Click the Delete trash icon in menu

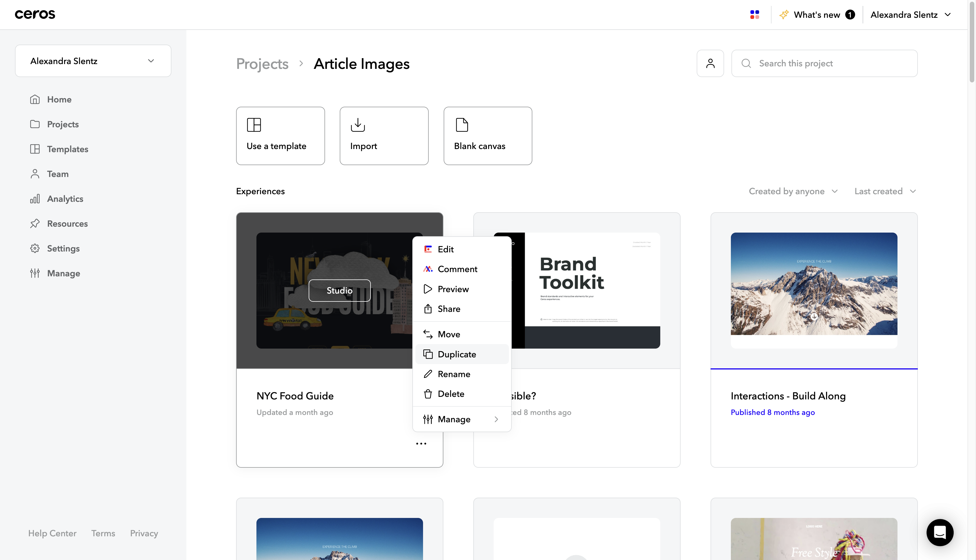point(428,394)
